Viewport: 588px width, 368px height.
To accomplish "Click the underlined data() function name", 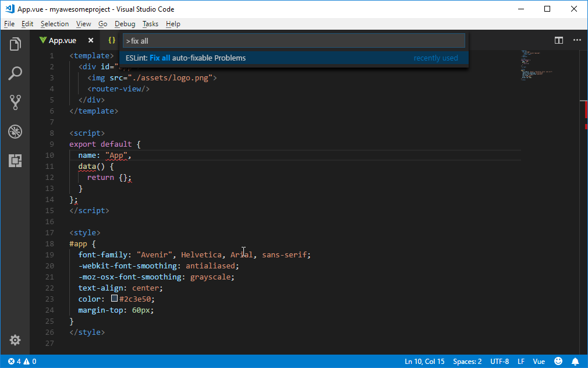I will [87, 166].
